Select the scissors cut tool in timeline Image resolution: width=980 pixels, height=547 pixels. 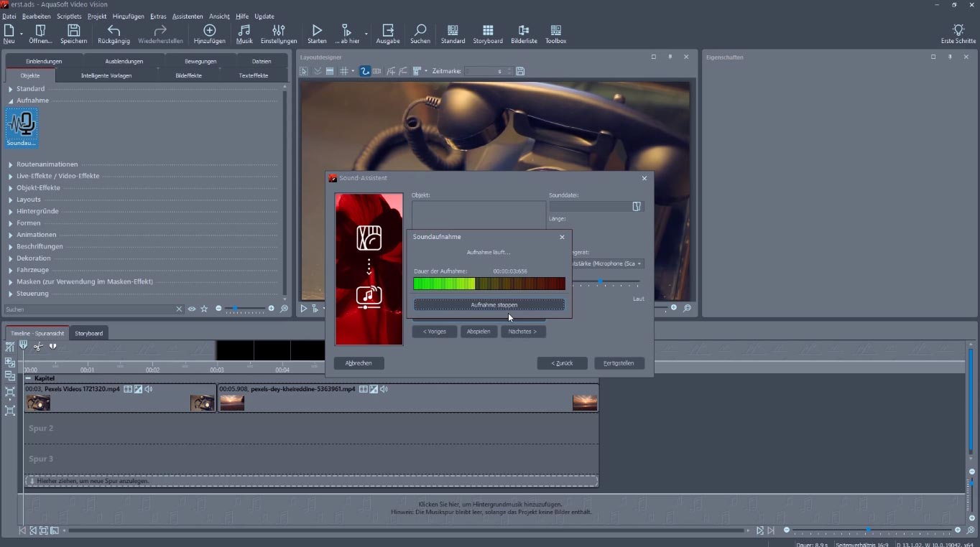click(x=38, y=347)
